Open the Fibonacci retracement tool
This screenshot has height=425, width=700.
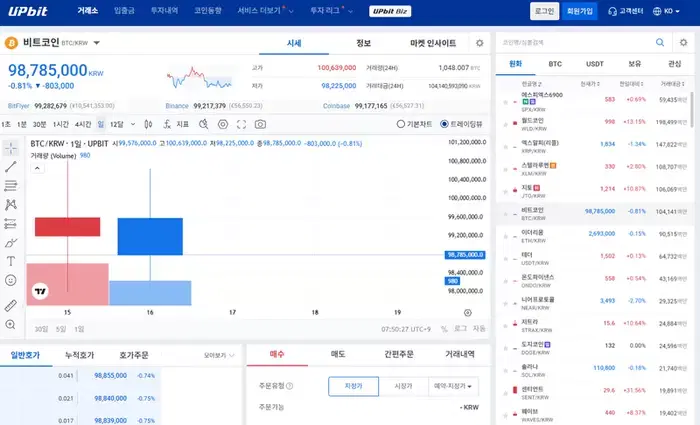click(x=11, y=185)
